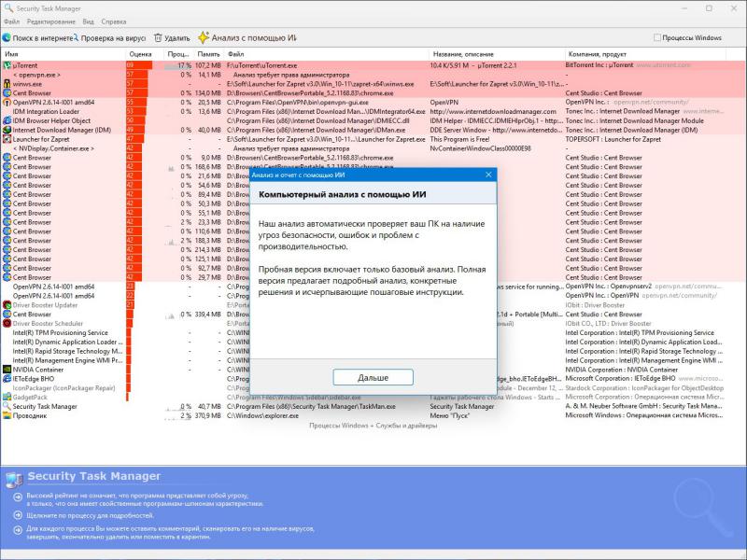Enable the Процессы Windows checkbox
The image size is (747, 560).
(x=656, y=38)
